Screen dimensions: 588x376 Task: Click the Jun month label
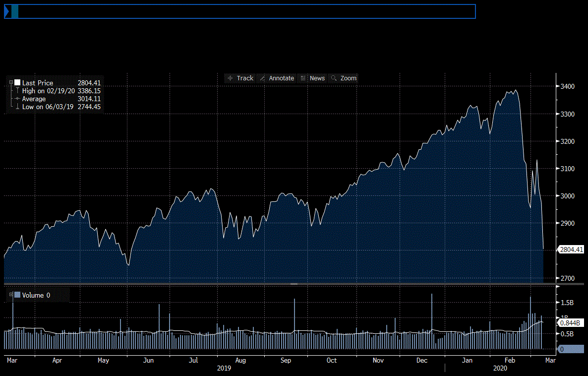149,360
